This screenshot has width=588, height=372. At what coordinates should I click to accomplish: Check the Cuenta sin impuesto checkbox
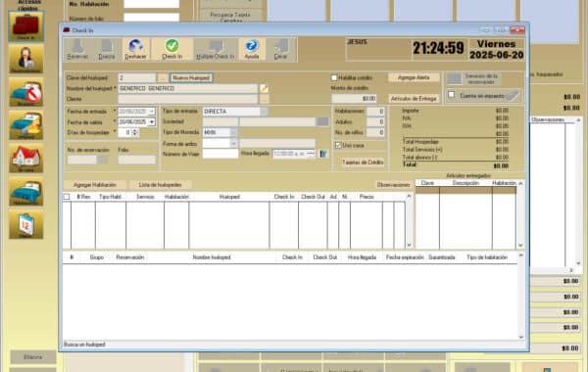(x=452, y=95)
